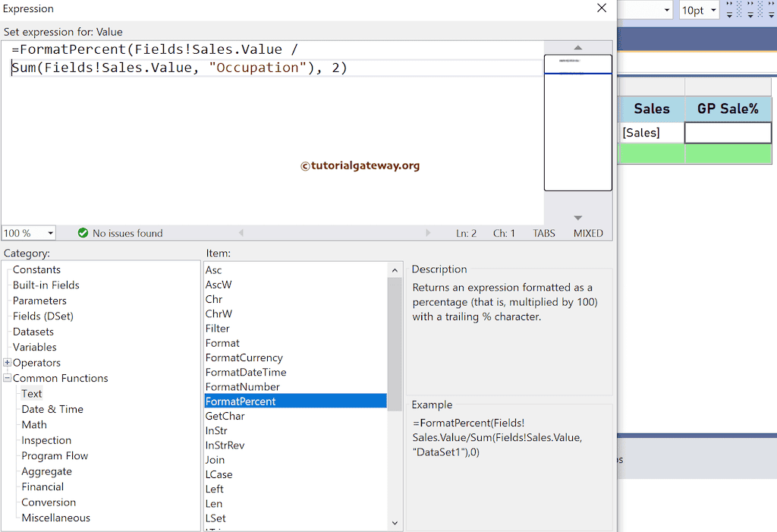Choose FormatCurrency in the Item list
Screen dimensions: 777x532
point(244,357)
